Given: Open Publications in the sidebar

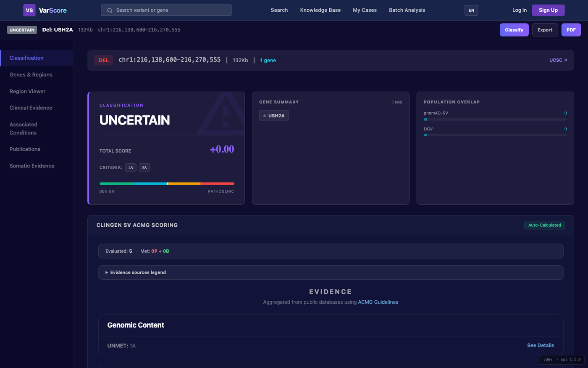Looking at the screenshot, I should click(37, 149).
